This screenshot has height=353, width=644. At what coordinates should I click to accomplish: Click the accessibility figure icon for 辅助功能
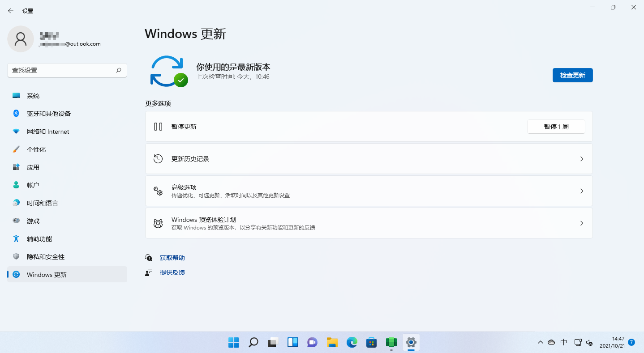point(16,239)
